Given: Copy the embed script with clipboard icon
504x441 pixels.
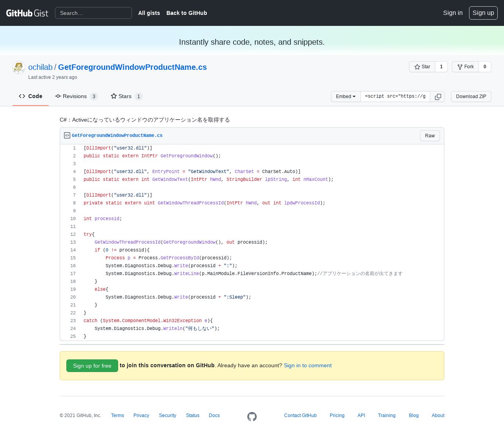Looking at the screenshot, I should [438, 97].
